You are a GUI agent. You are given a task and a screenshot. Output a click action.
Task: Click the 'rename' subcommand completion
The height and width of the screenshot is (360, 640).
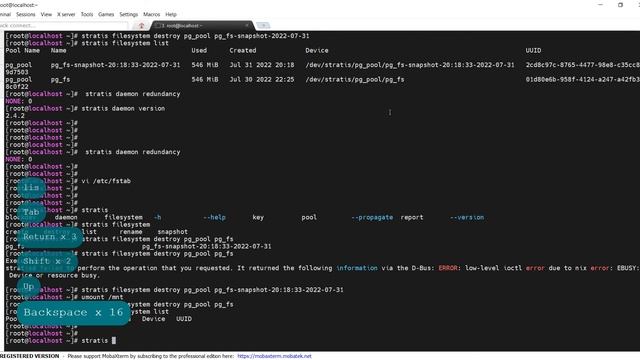tap(131, 232)
